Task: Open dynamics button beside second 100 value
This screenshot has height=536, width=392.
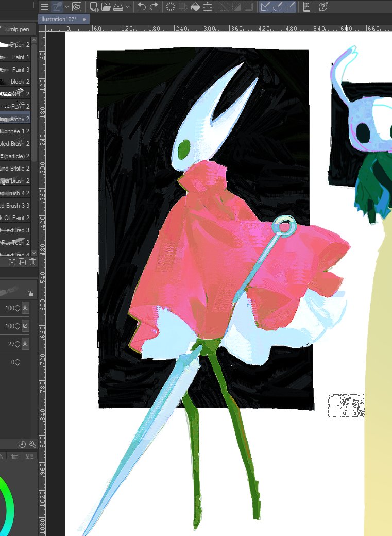Action: pyautogui.click(x=25, y=326)
